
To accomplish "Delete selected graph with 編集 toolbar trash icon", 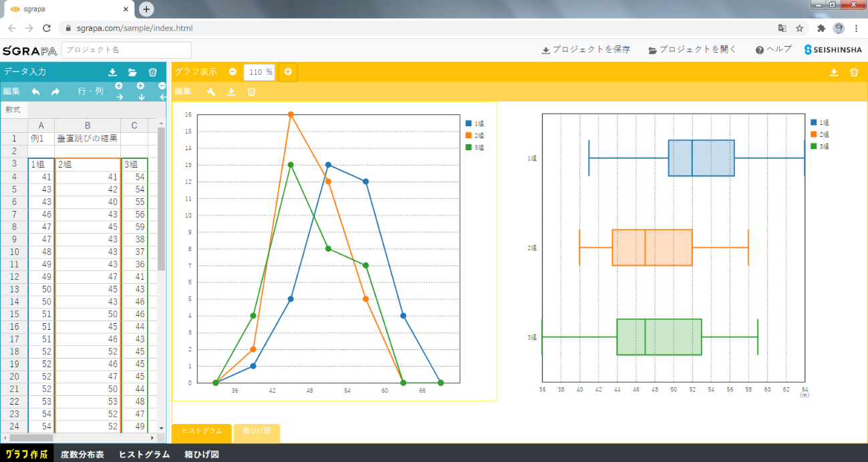I will (251, 92).
